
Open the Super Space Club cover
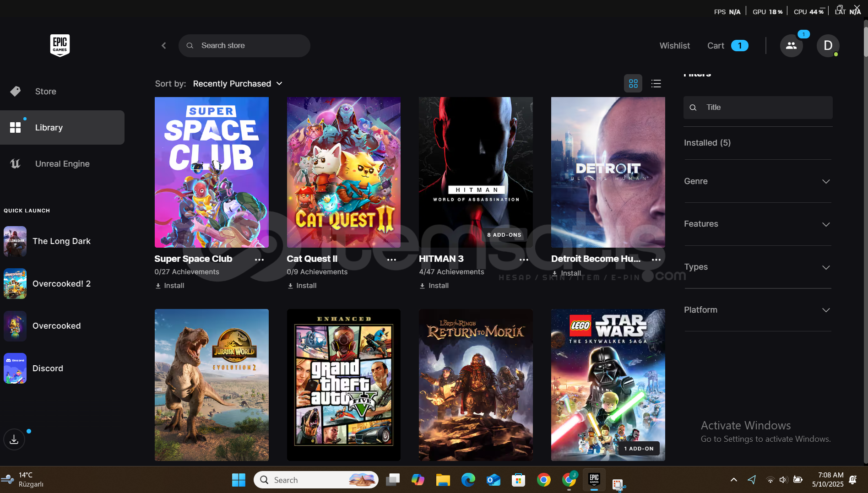click(x=212, y=172)
